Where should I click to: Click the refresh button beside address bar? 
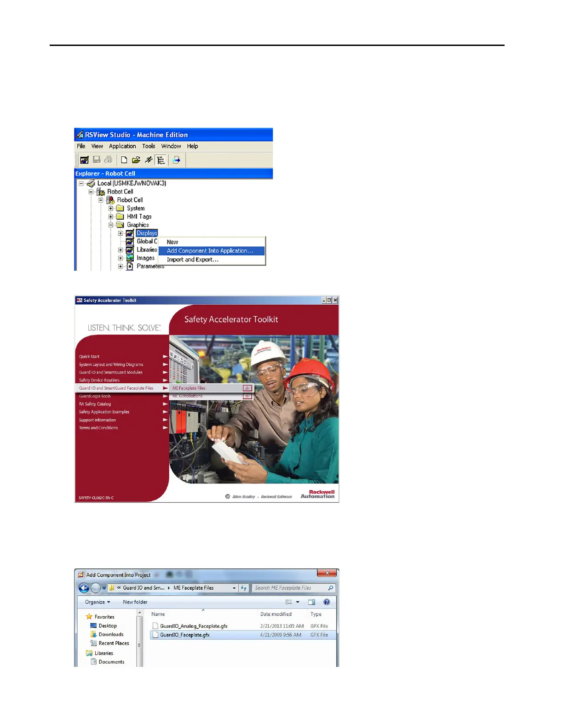244,588
